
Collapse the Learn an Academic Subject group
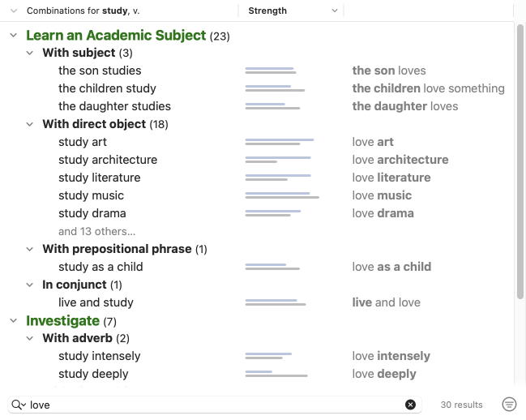[14, 36]
